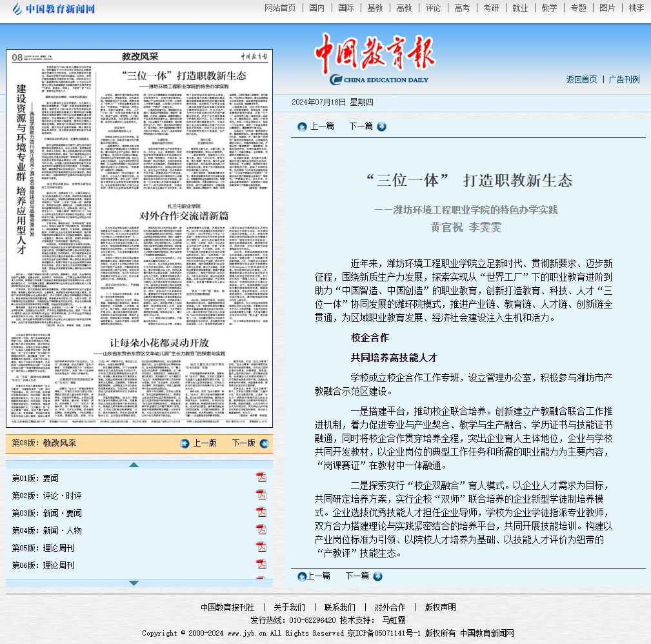Download PDF for 第01版 要闻
The width and height of the screenshot is (651, 644).
click(261, 478)
